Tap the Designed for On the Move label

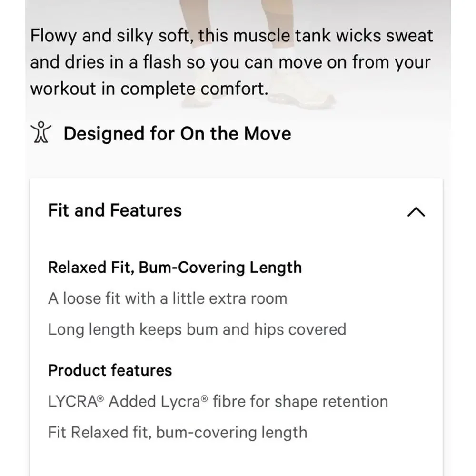(x=177, y=134)
